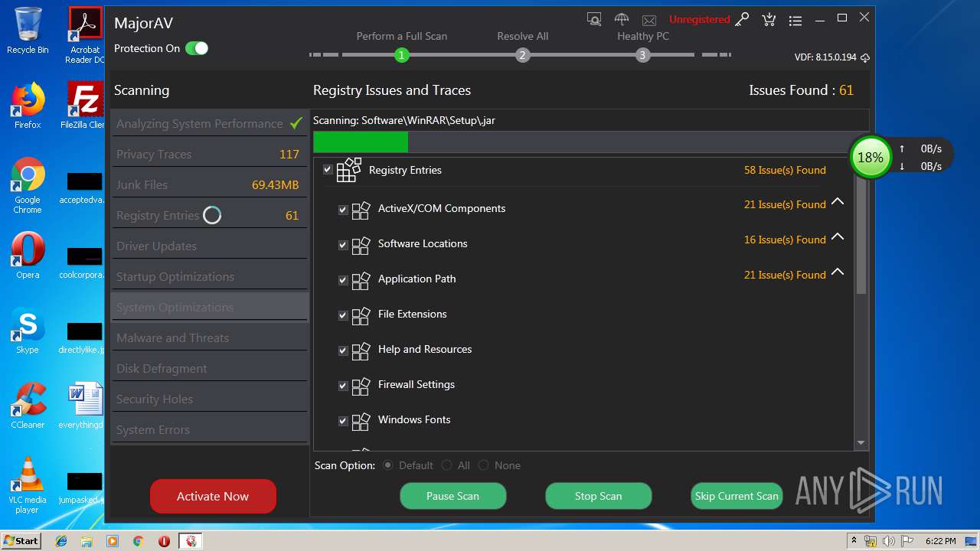This screenshot has width=980, height=551.
Task: Select the None scan option radio
Action: 484,465
